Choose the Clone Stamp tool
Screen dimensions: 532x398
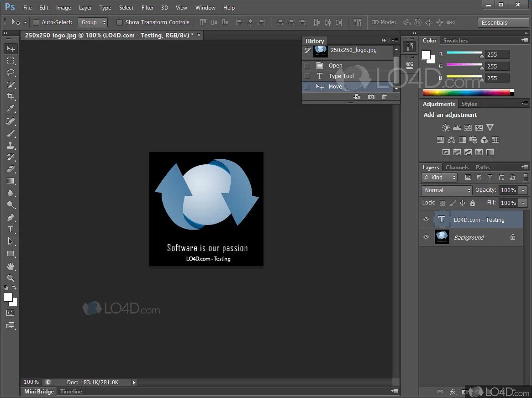(x=11, y=145)
